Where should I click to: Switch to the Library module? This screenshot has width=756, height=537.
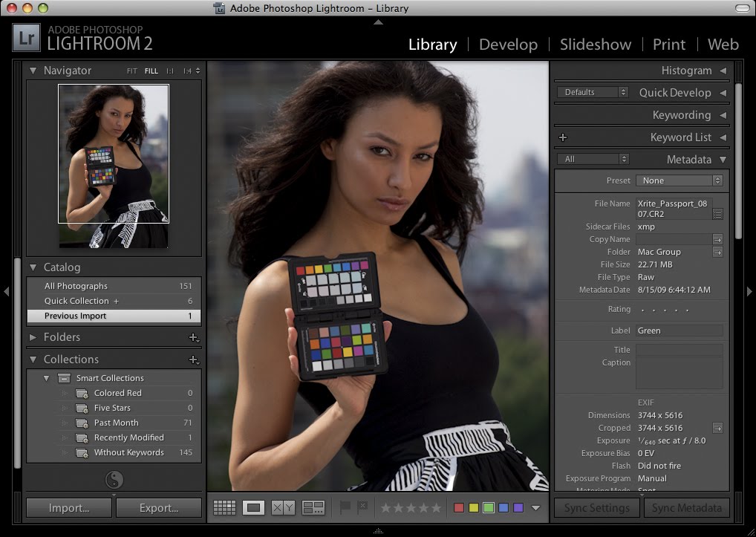(x=432, y=45)
